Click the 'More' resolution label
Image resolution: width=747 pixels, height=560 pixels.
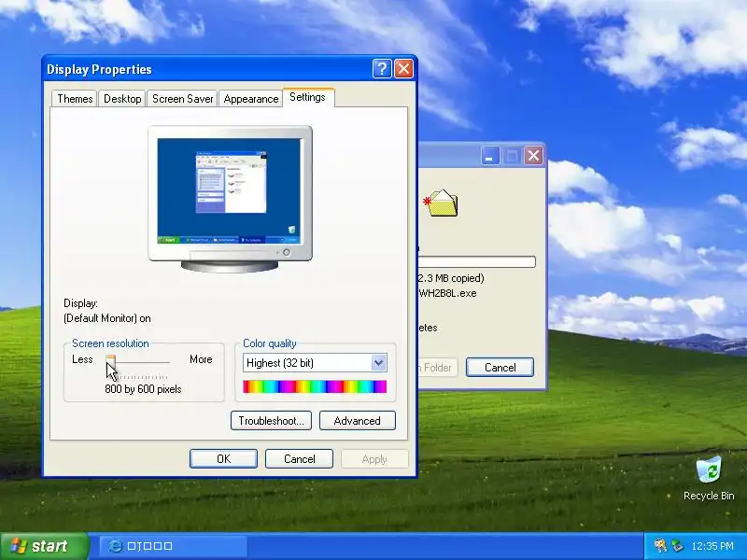point(201,359)
